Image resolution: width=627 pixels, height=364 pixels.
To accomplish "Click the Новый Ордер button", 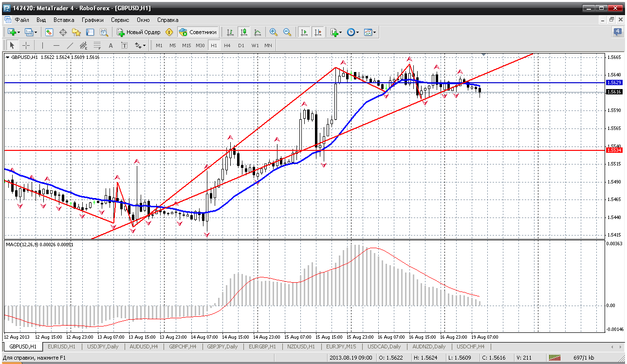I will (139, 32).
